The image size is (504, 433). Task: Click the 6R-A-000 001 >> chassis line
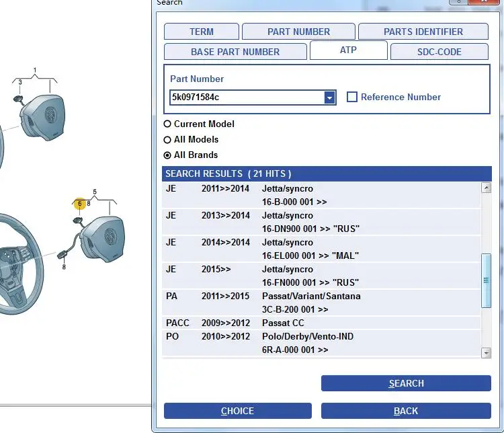tap(295, 350)
